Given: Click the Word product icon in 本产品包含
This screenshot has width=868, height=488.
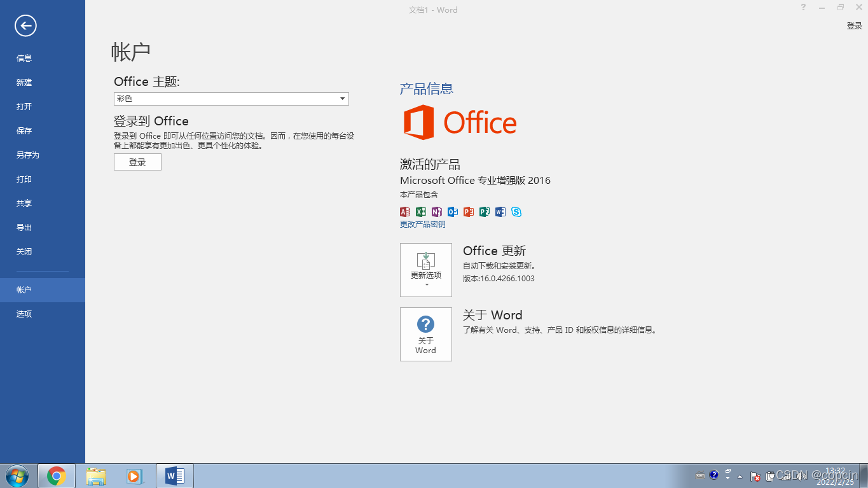Looking at the screenshot, I should [x=500, y=212].
